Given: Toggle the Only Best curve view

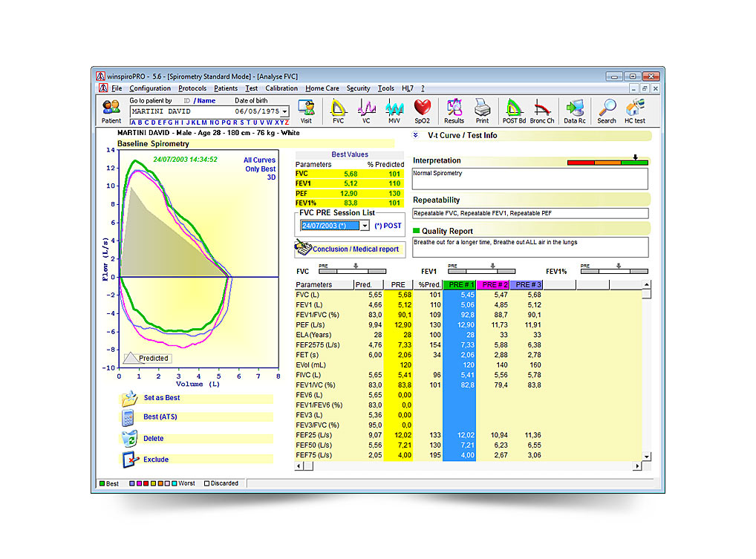Looking at the screenshot, I should (x=260, y=169).
